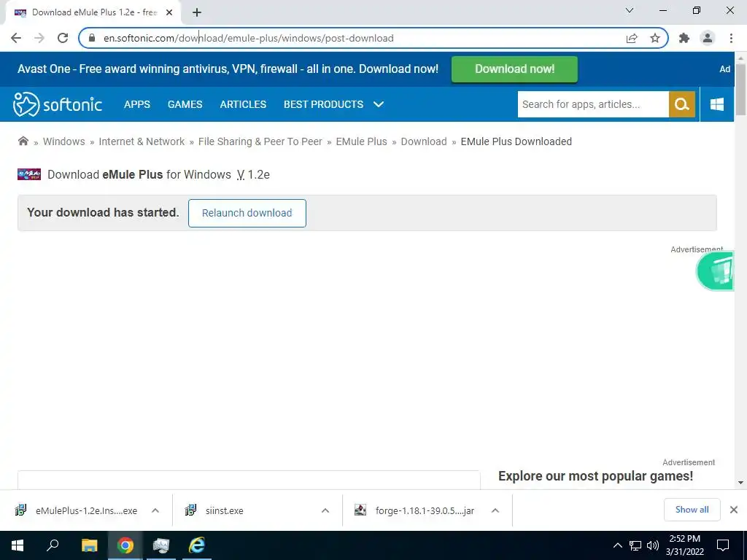This screenshot has width=747, height=560.
Task: Select the Windows platform icon in Softonic header
Action: point(716,104)
